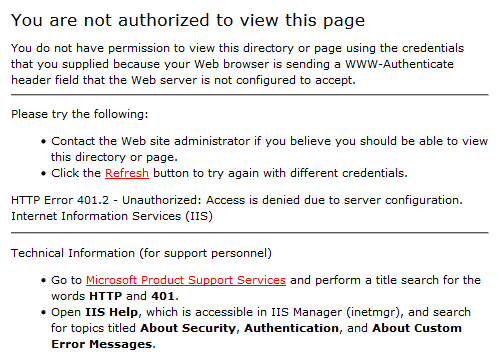Viewport: 499px width, 363px height.
Task: Click the word 'Unauthorized:' in the error line
Action: 162,200
